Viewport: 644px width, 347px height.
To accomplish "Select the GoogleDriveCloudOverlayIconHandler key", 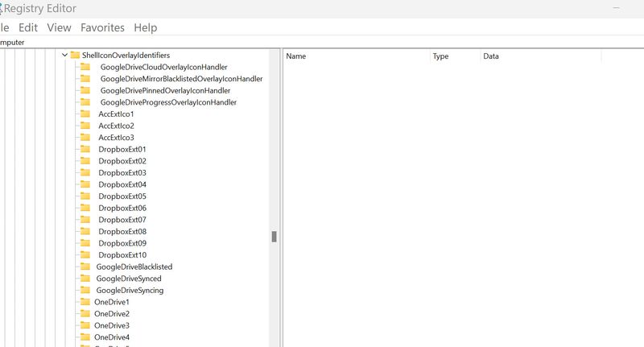I will pos(164,67).
